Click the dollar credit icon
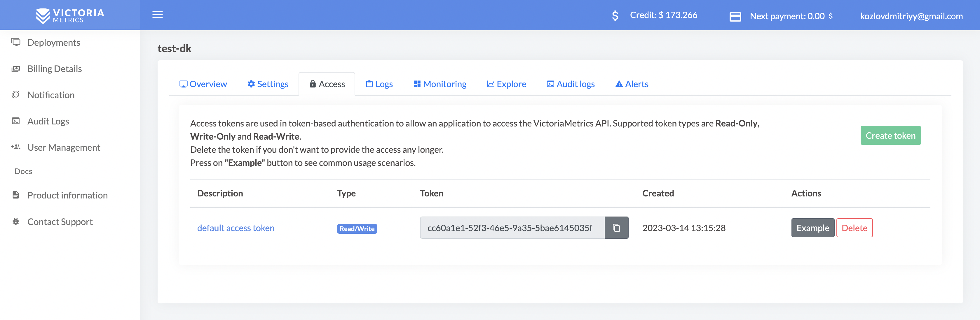Image resolution: width=980 pixels, height=320 pixels. 615,15
